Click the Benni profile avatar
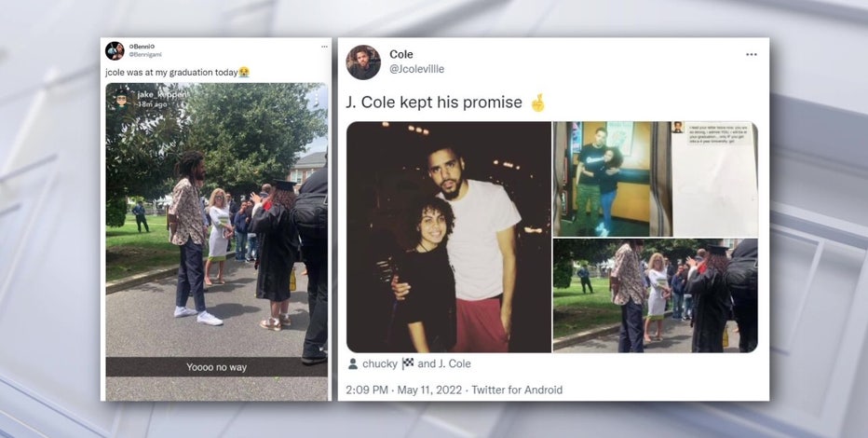Image resolution: width=868 pixels, height=438 pixels. pos(115,51)
